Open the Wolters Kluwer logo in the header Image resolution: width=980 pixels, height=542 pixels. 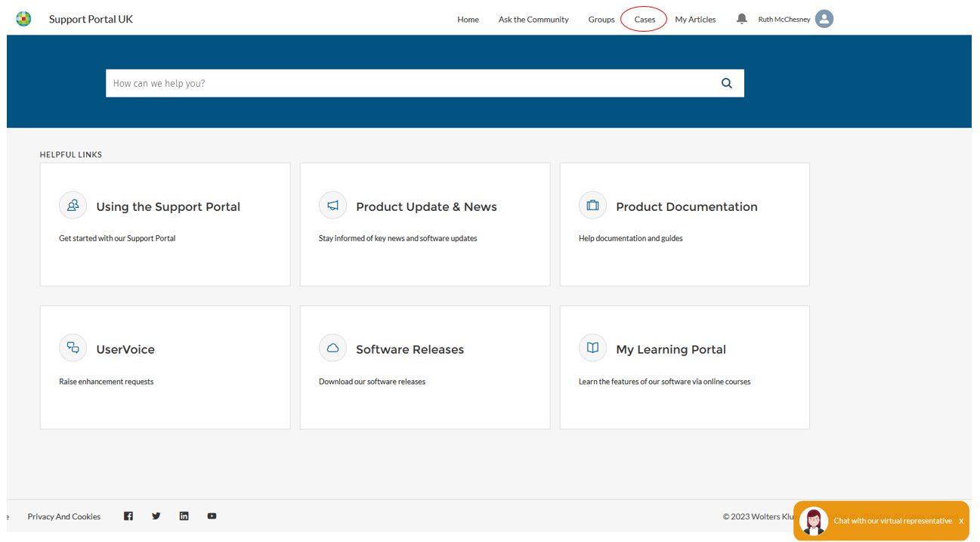point(23,18)
